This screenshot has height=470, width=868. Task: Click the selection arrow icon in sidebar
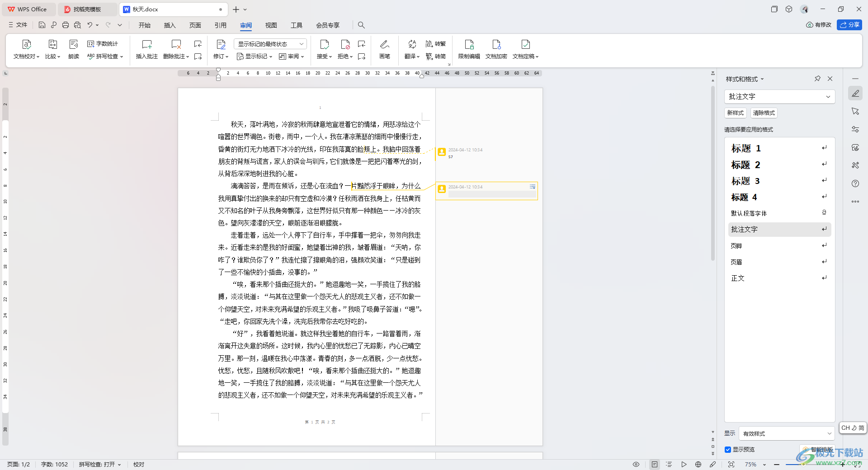tap(855, 111)
